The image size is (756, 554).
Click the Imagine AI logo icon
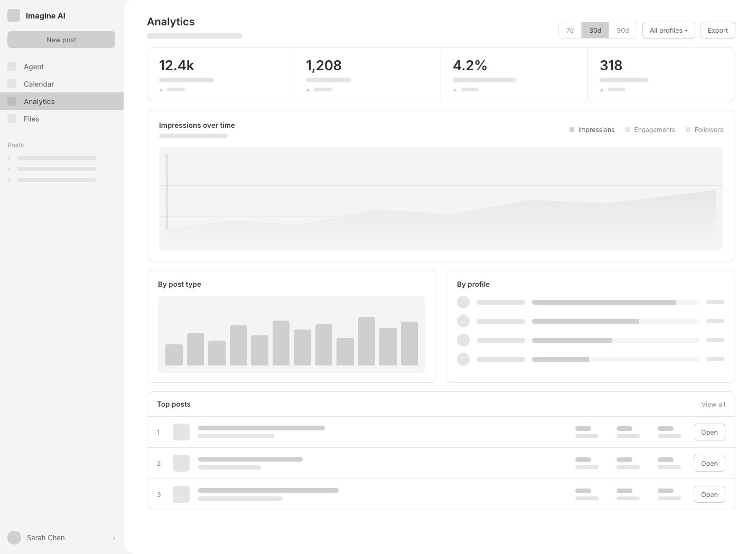coord(14,15)
